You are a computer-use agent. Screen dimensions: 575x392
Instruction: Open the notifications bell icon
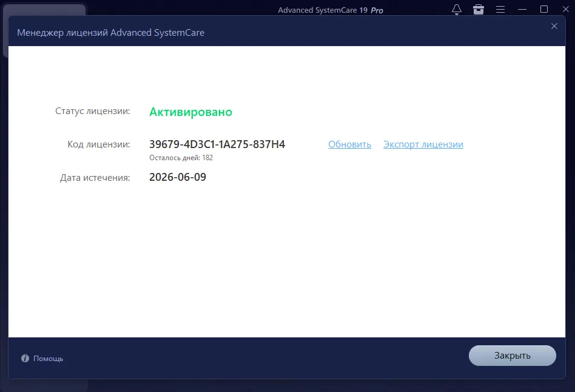point(457,9)
